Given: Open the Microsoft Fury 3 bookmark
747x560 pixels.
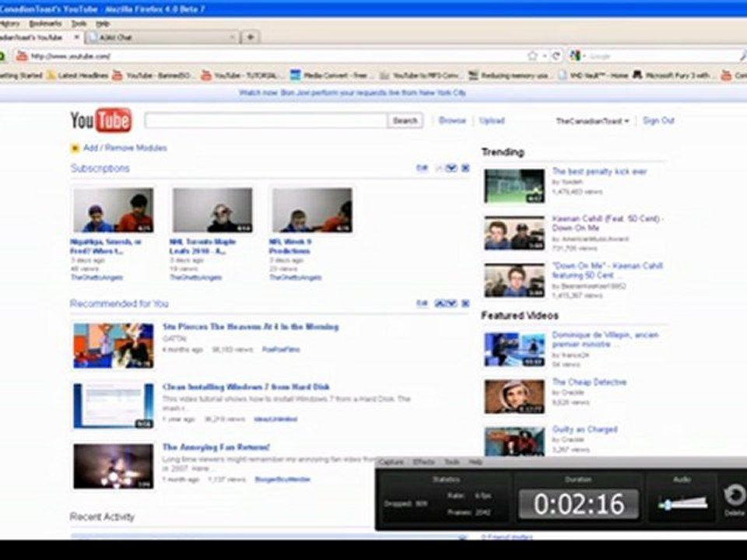Looking at the screenshot, I should point(672,75).
